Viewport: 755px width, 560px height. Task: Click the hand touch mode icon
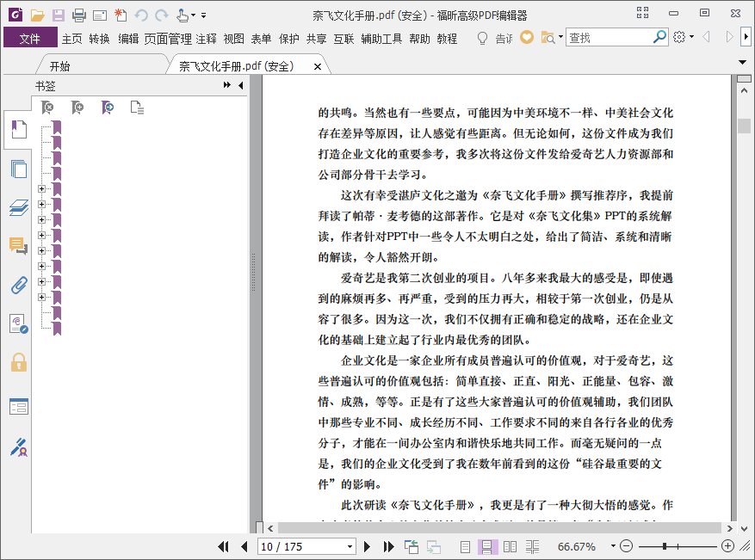click(183, 15)
